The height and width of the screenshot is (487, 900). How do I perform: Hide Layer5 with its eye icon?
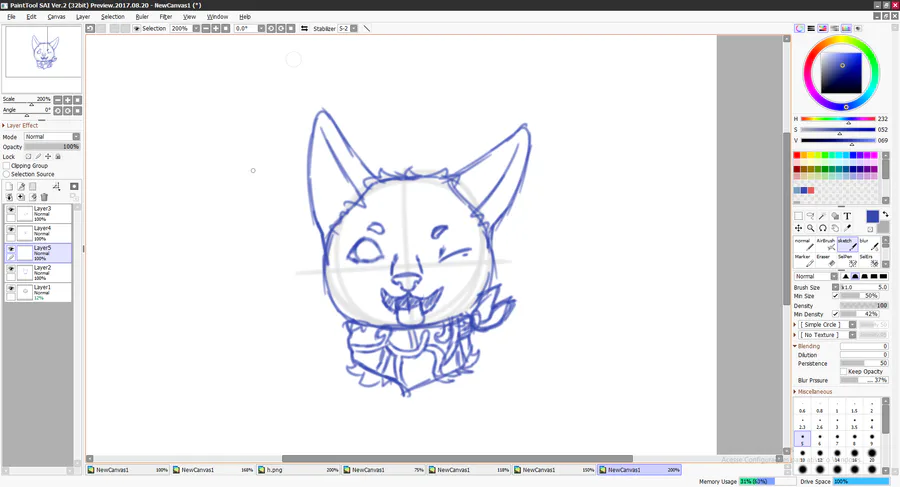click(11, 249)
